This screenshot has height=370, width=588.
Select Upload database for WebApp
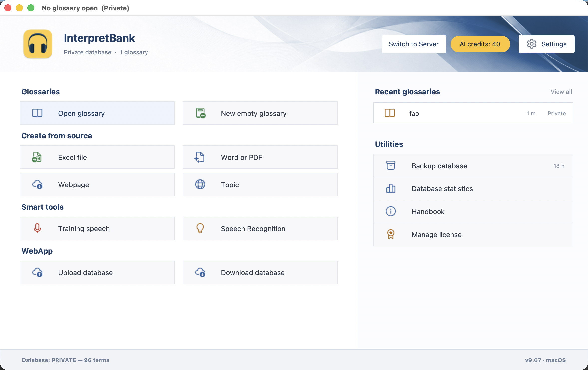point(97,272)
